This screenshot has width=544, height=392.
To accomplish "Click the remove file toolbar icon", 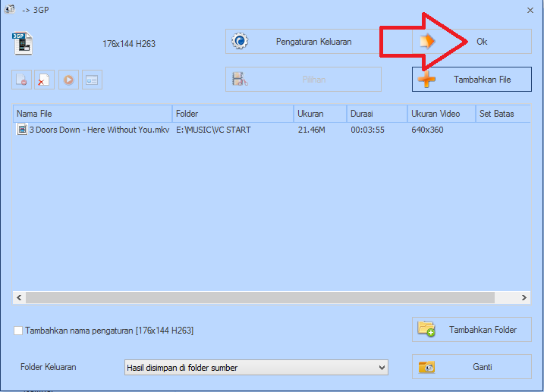I will tap(21, 80).
